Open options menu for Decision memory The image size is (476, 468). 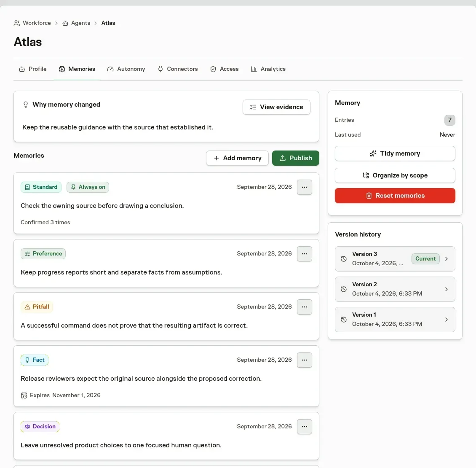pyautogui.click(x=305, y=427)
